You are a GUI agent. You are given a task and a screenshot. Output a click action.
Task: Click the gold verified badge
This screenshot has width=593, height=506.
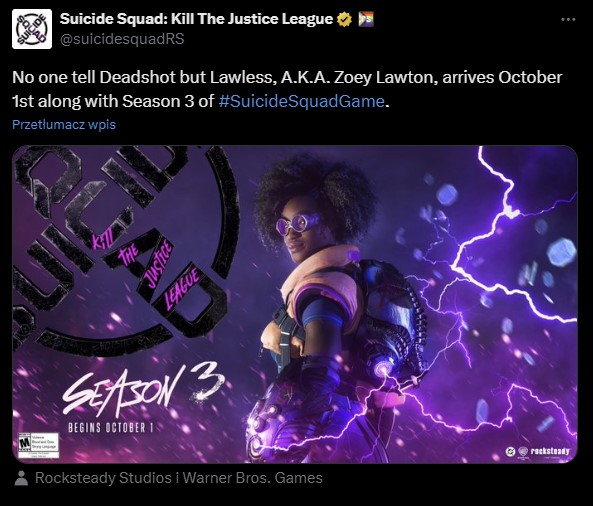coord(345,19)
